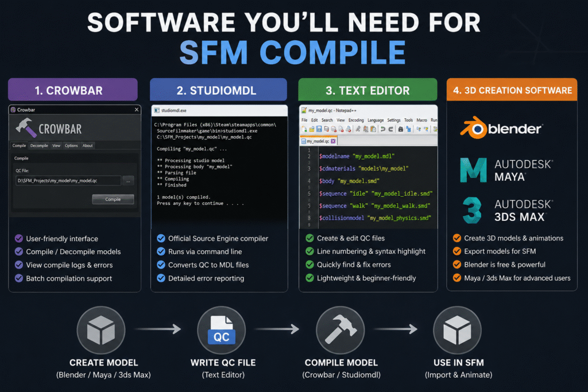Open the Edit menu in Notepad++
The width and height of the screenshot is (588, 392).
pyautogui.click(x=315, y=121)
